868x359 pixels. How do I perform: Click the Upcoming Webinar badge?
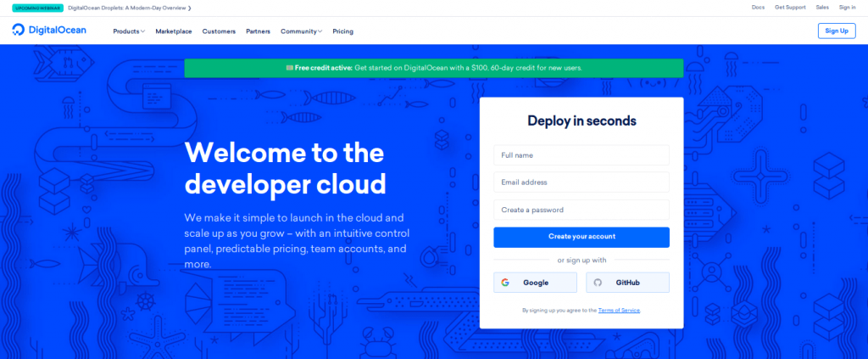tap(37, 8)
